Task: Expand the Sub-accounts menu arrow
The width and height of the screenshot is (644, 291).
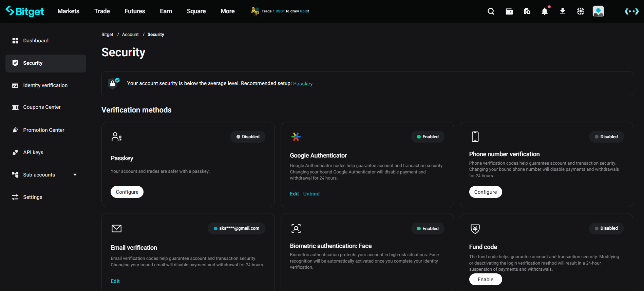Action: coord(75,175)
